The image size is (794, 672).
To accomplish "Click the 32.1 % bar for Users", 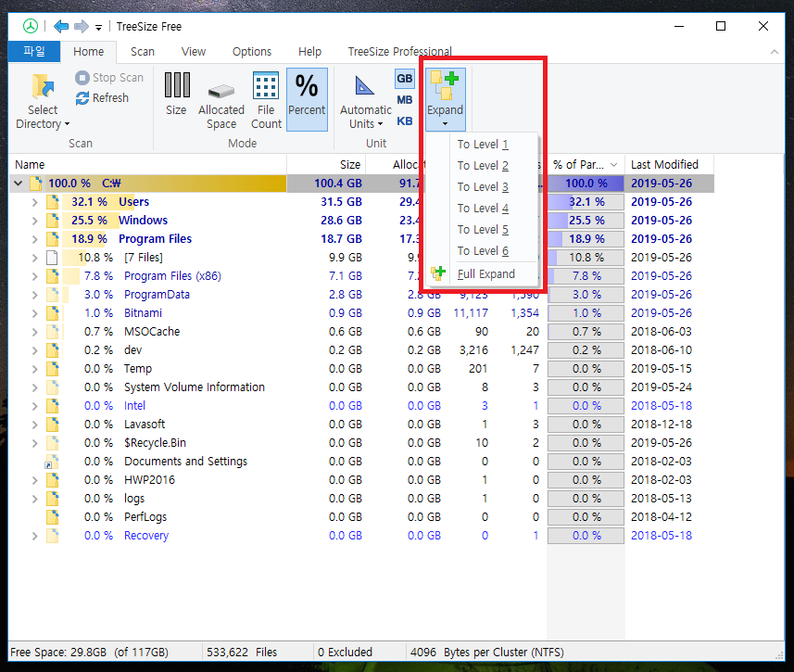I will tap(586, 202).
